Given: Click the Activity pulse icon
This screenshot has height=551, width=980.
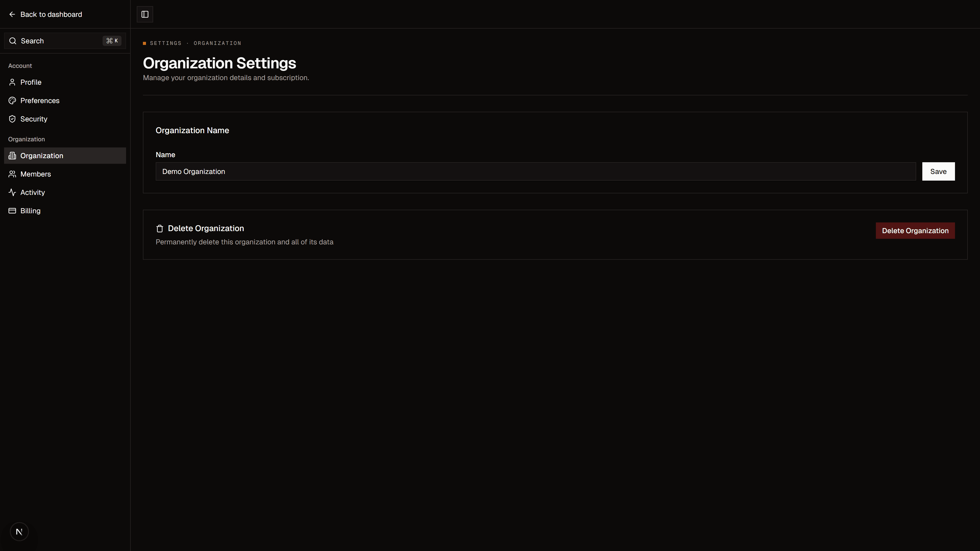Looking at the screenshot, I should pyautogui.click(x=12, y=192).
